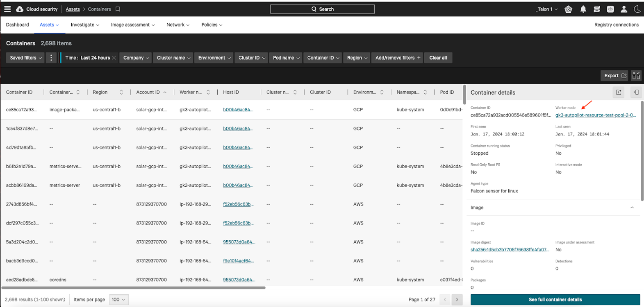
Task: Open the code API tools icon
Action: (610, 9)
